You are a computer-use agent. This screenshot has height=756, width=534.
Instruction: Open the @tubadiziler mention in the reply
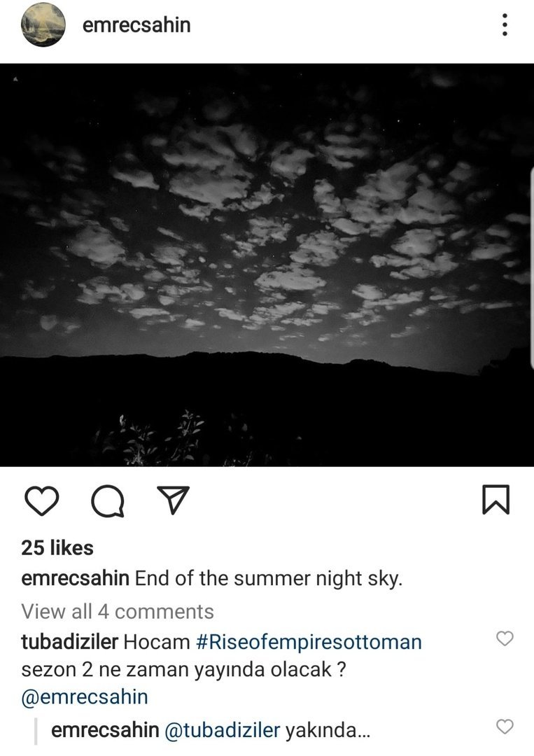point(222,730)
